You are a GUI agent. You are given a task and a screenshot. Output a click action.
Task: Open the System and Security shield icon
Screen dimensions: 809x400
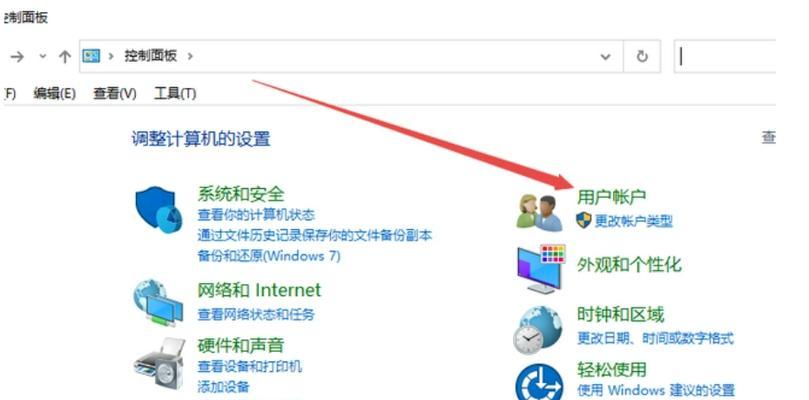pyautogui.click(x=158, y=210)
